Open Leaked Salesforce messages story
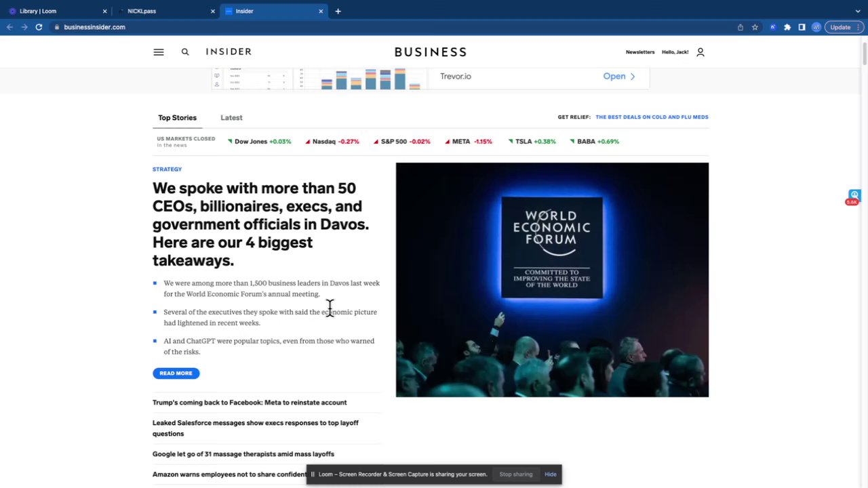The width and height of the screenshot is (868, 488). pyautogui.click(x=256, y=428)
